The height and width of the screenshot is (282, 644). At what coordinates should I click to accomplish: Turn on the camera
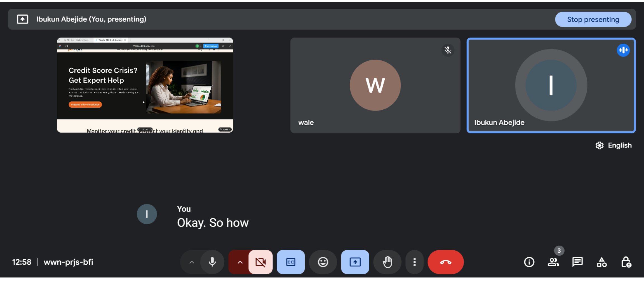tap(260, 262)
